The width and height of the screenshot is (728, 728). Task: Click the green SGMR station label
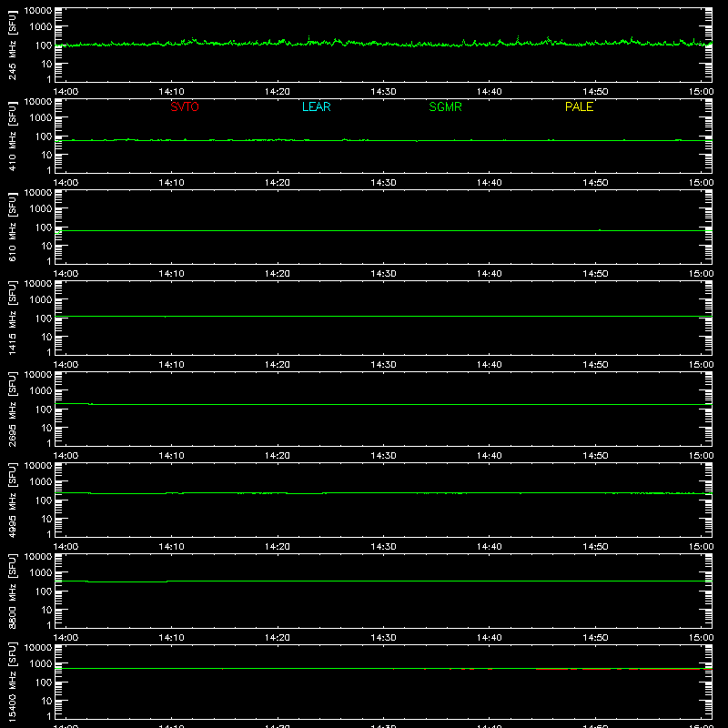[445, 106]
